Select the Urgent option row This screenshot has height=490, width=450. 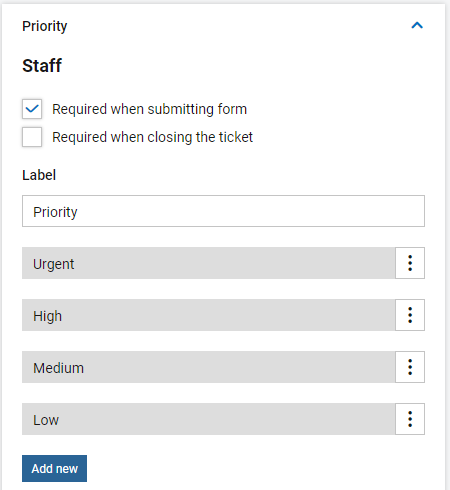209,263
